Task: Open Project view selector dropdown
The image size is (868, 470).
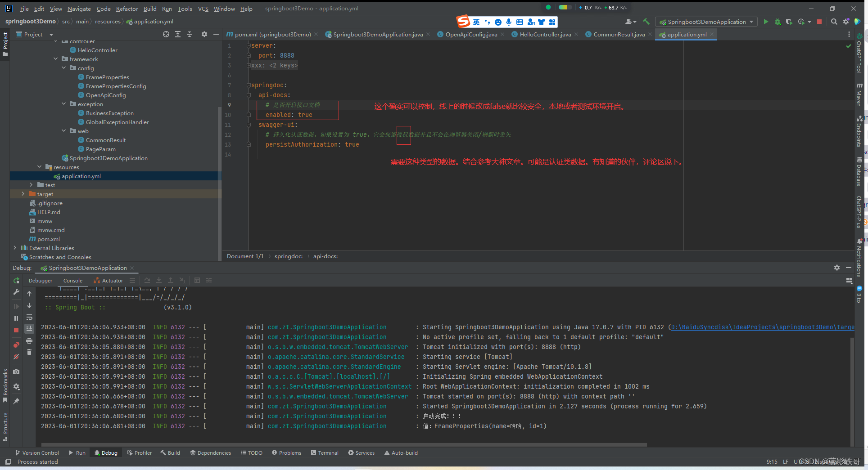Action: [x=35, y=34]
